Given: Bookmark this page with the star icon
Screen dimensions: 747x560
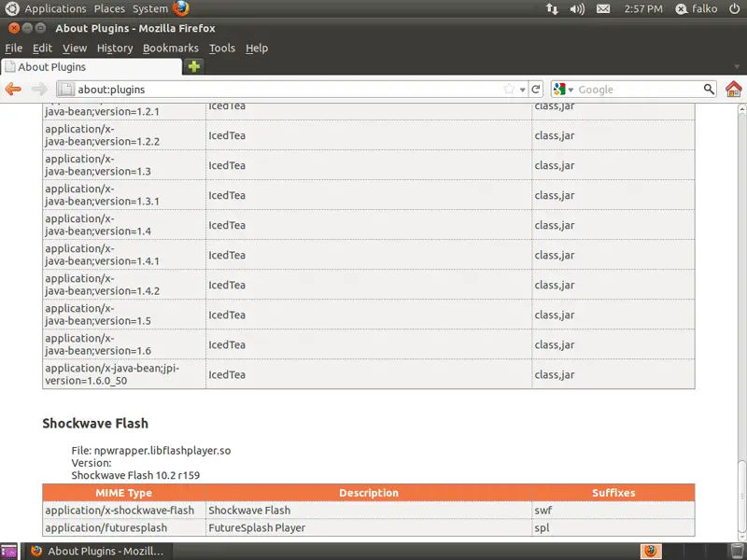Looking at the screenshot, I should [x=509, y=89].
